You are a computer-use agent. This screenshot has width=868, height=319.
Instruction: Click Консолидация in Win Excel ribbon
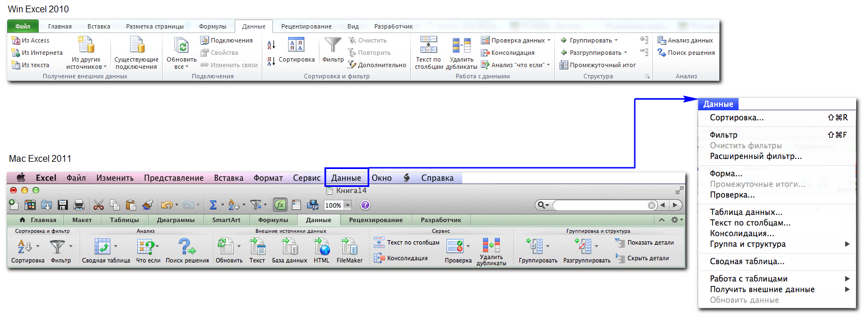pyautogui.click(x=507, y=53)
